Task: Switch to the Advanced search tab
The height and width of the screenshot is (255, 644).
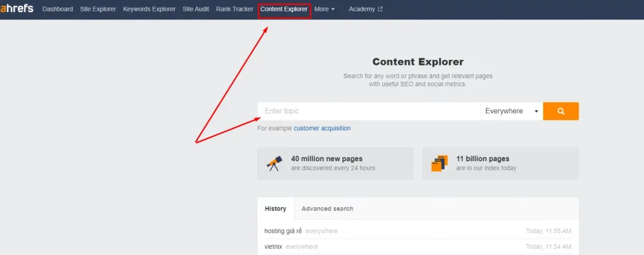Action: pos(327,208)
